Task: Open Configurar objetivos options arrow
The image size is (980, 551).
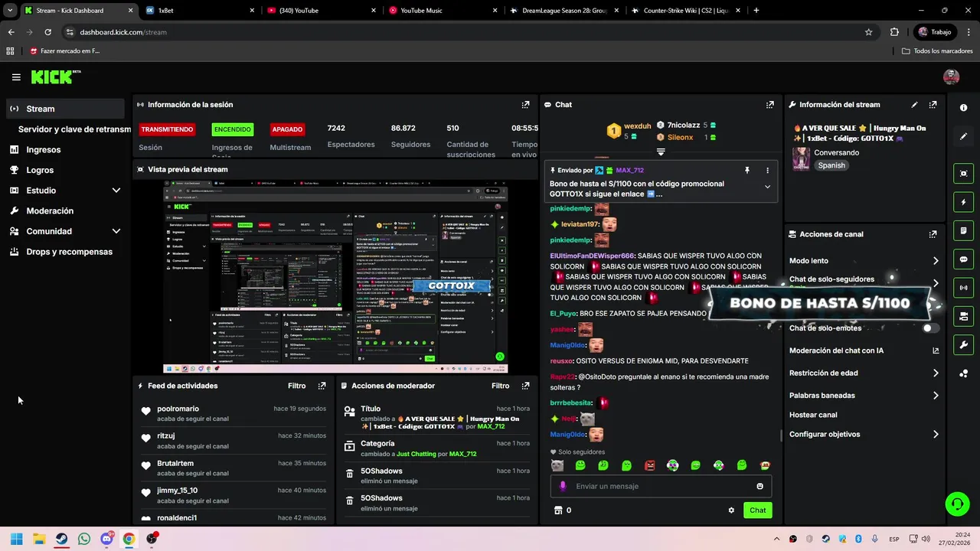Action: [936, 435]
